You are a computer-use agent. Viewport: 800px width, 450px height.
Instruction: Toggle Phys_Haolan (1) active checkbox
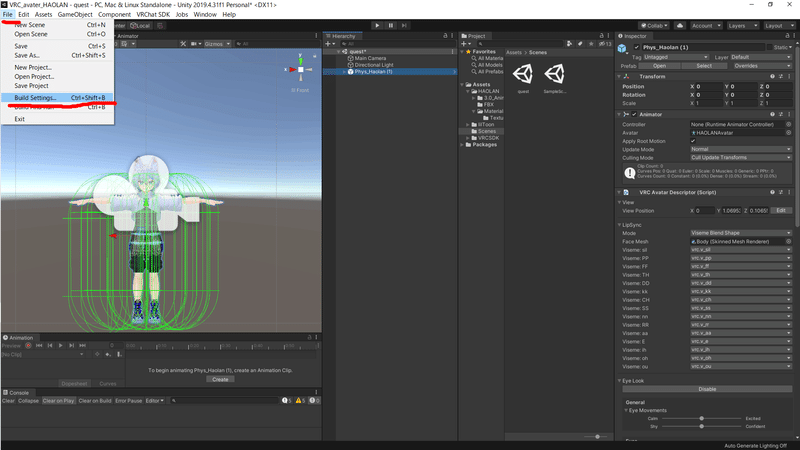pos(636,47)
